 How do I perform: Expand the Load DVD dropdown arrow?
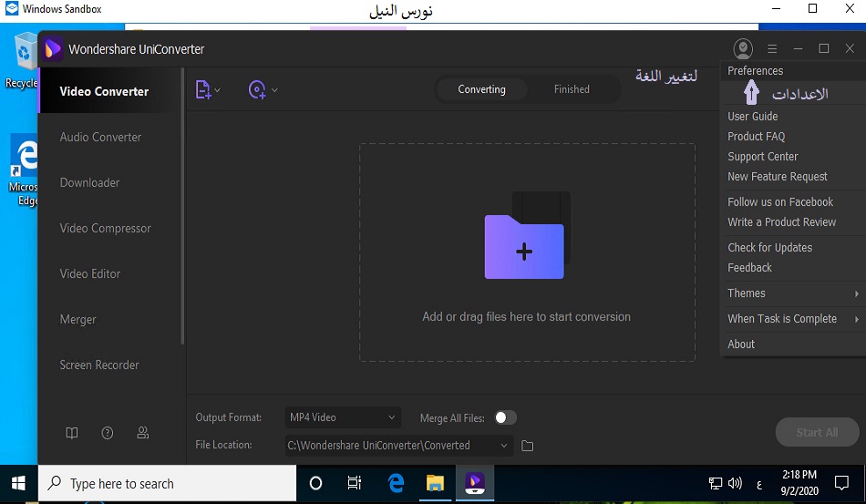[x=274, y=90]
